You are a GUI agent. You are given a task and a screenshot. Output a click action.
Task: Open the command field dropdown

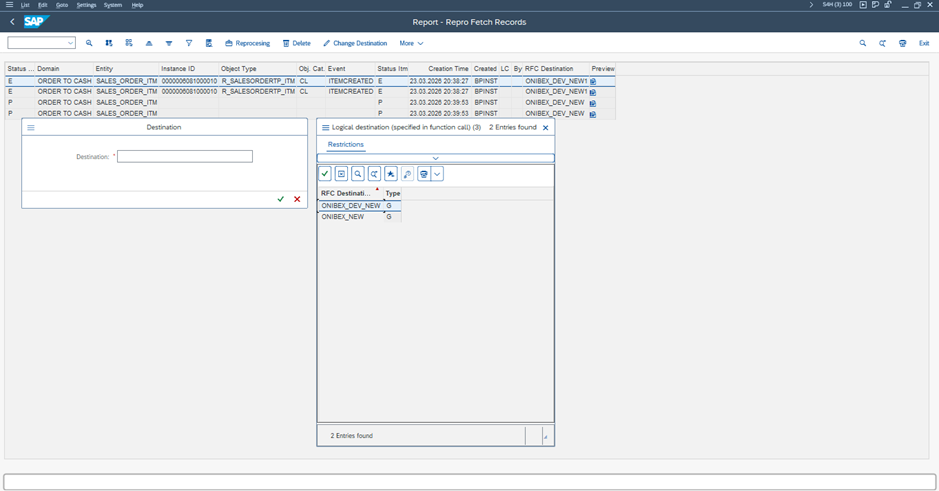click(x=70, y=44)
